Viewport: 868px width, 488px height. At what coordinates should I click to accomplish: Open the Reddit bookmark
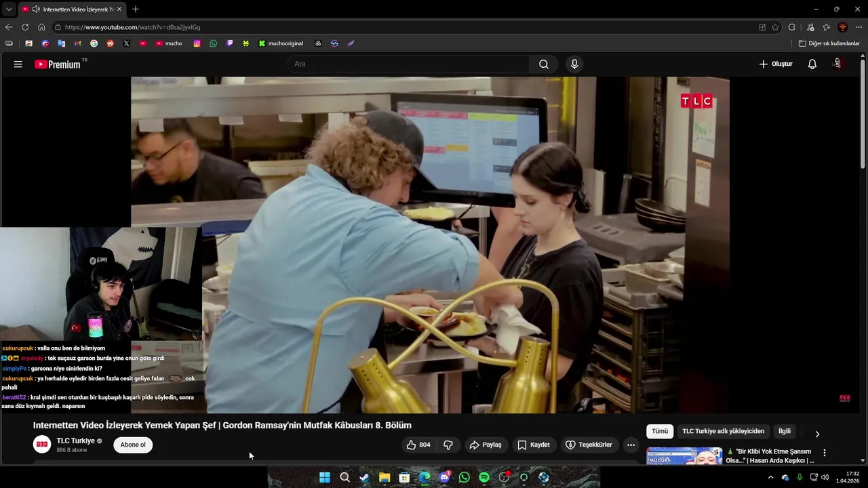coord(110,43)
